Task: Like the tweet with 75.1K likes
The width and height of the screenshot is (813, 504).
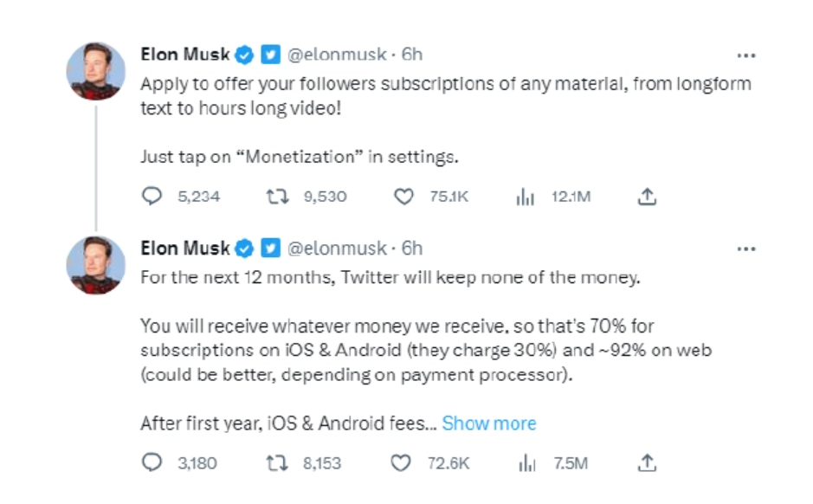Action: [403, 197]
